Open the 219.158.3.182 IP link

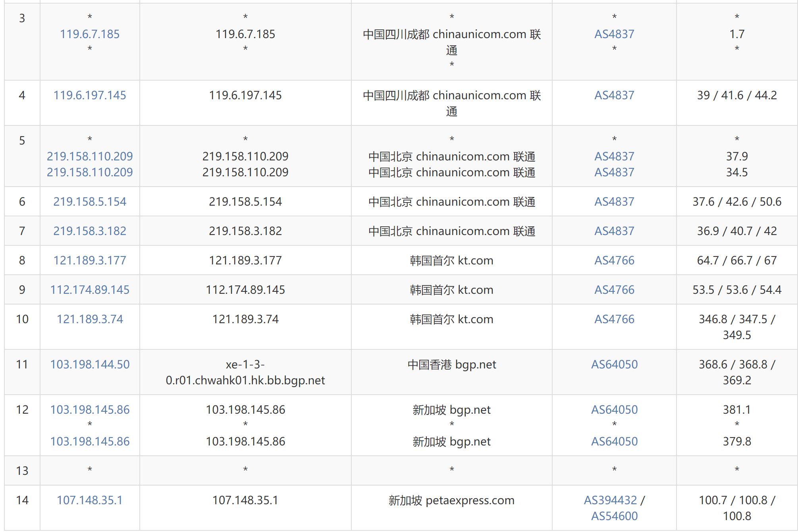90,231
